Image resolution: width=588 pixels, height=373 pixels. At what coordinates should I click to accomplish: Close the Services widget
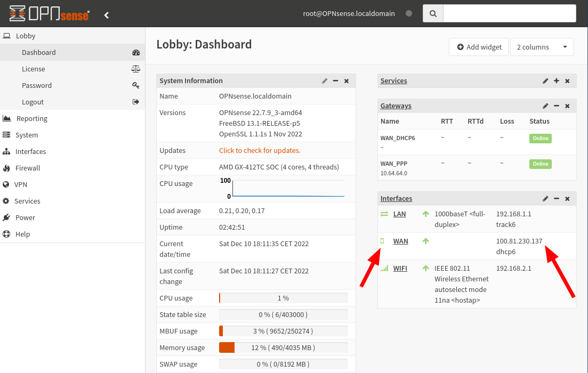point(567,81)
